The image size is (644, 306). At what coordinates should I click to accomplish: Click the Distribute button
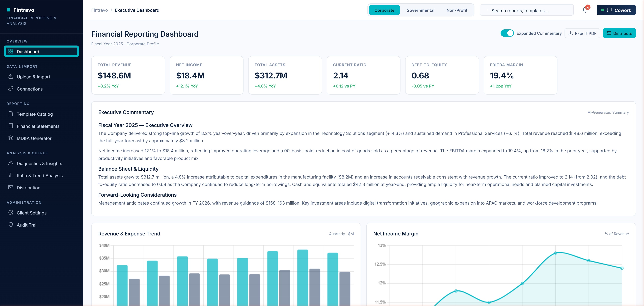tap(619, 33)
